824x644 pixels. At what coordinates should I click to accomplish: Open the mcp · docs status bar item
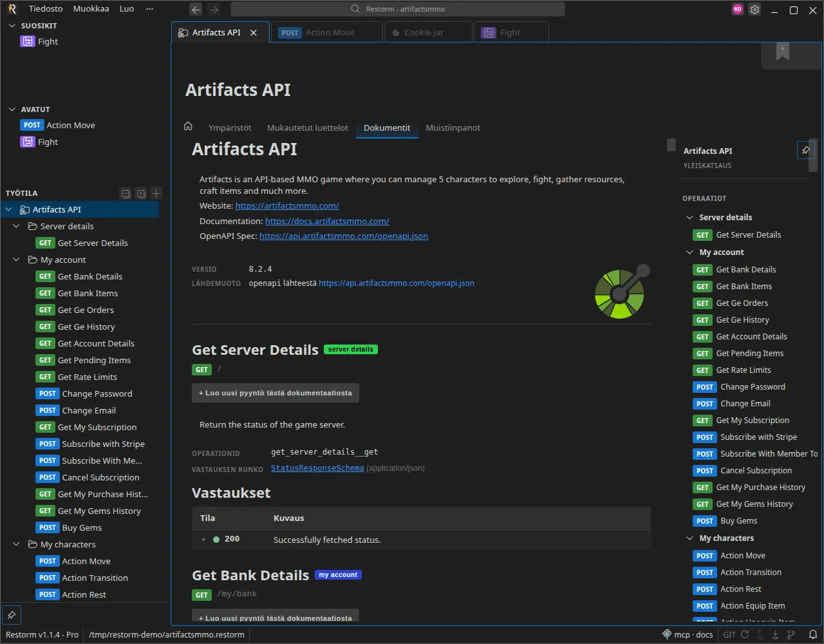pos(688,634)
